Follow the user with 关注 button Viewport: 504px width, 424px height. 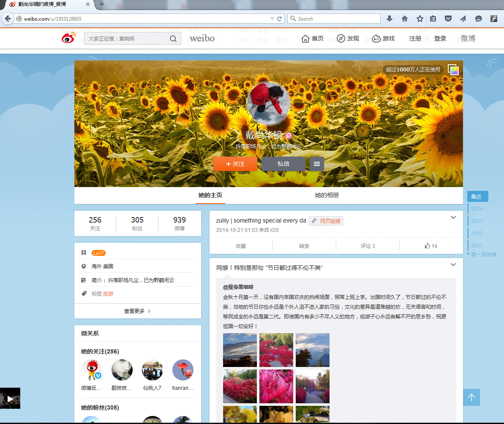pyautogui.click(x=235, y=164)
